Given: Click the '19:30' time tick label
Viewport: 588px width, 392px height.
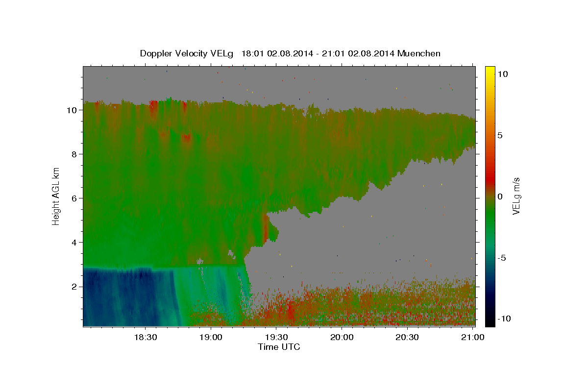Looking at the screenshot, I should (276, 338).
